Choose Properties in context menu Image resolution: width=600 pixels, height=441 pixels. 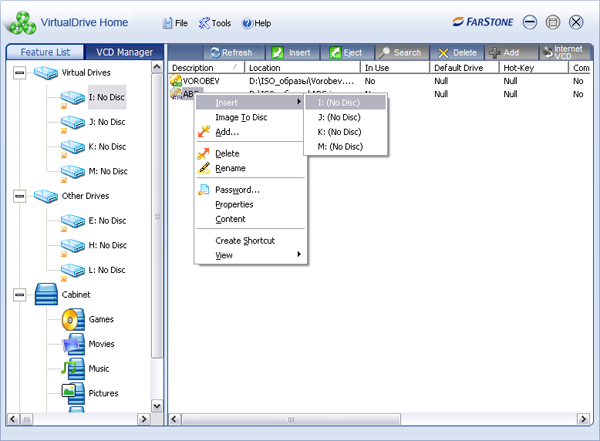point(250,204)
